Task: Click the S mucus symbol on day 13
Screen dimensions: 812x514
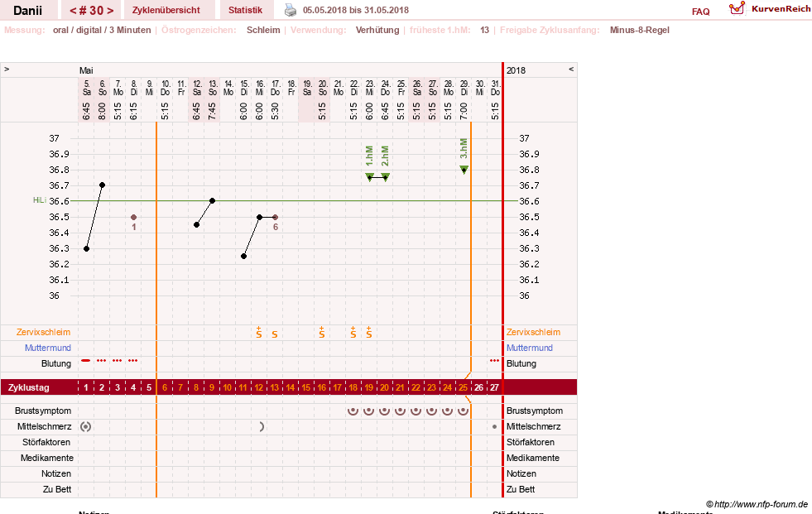Action: click(275, 334)
